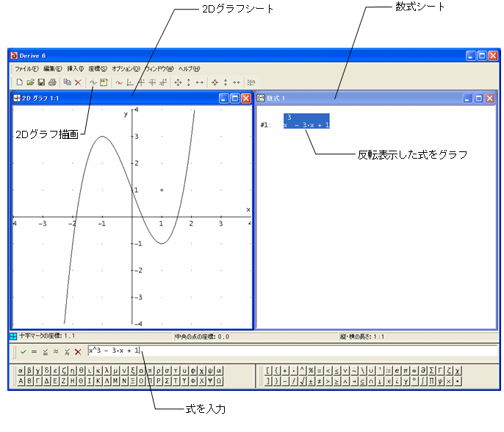
Task: Insert the partial derivative ∂ symbol
Action: click(425, 370)
